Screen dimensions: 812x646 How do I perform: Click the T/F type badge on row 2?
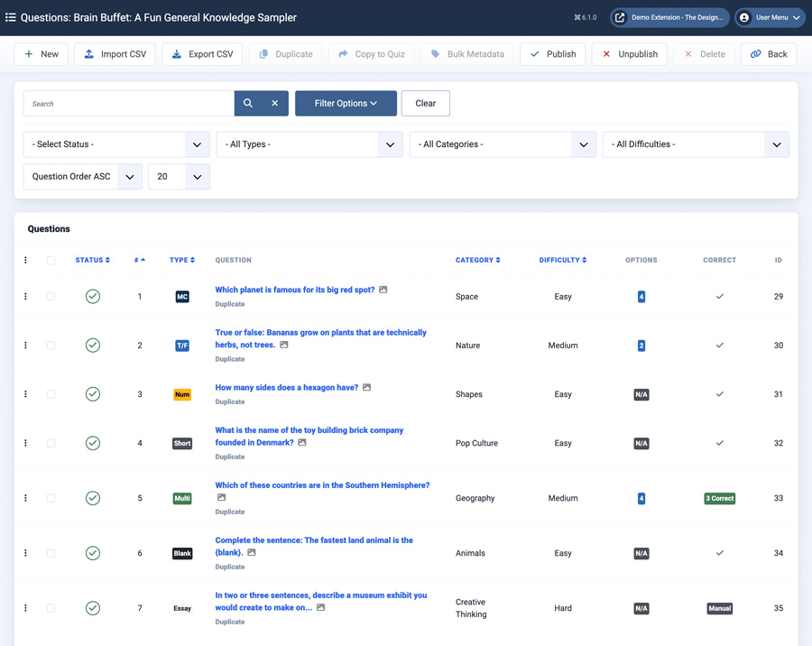pos(182,346)
